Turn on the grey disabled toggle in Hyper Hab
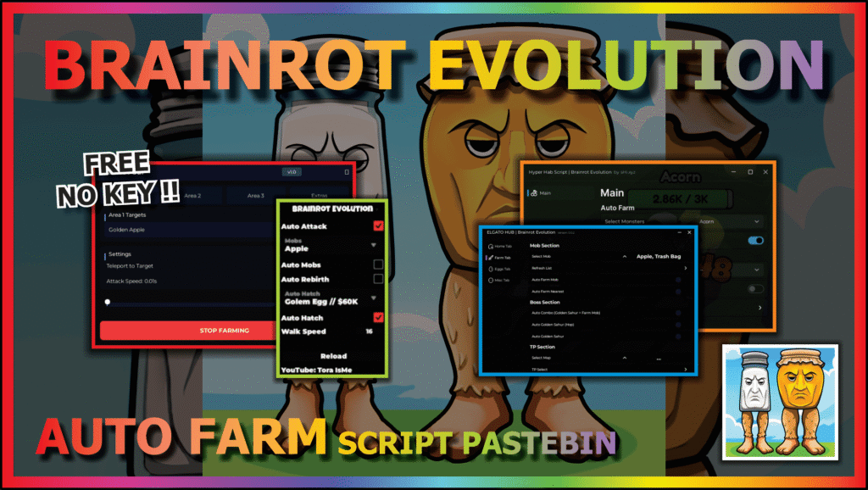Image resolution: width=868 pixels, height=490 pixels. pos(755,288)
